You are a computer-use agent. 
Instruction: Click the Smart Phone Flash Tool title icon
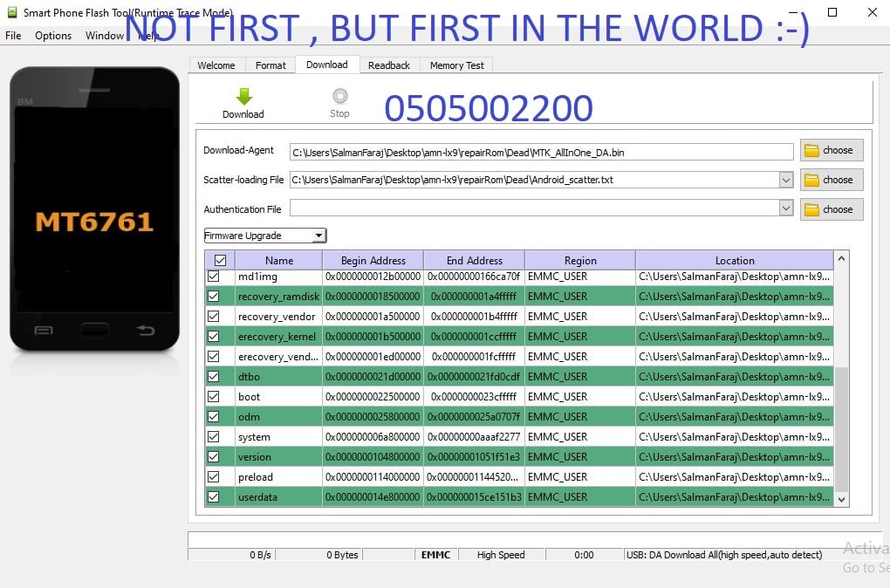click(x=12, y=12)
